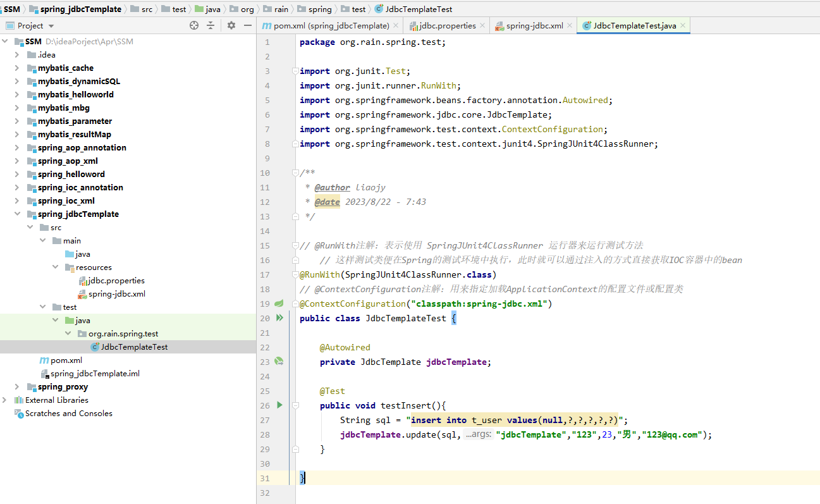Expand the .idea folder
The height and width of the screenshot is (504, 820).
click(x=17, y=54)
